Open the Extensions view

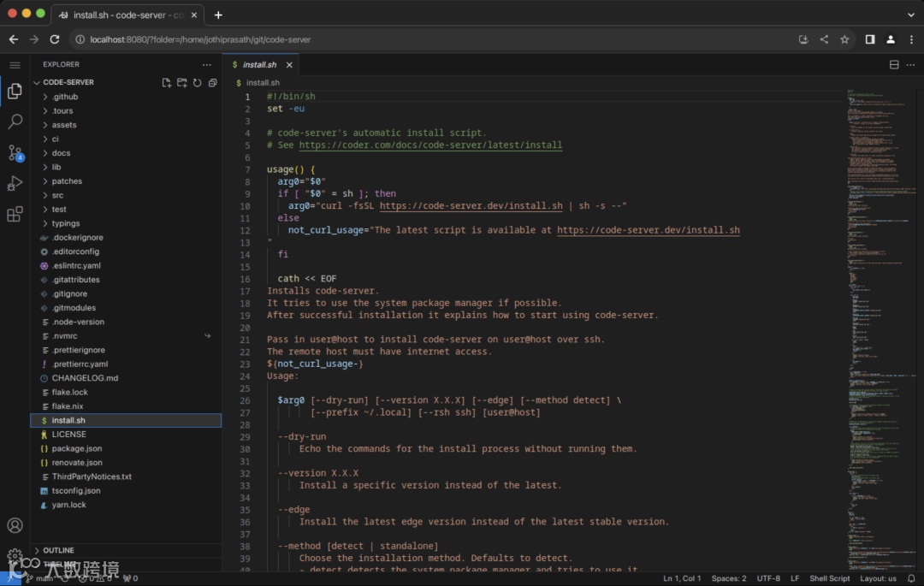[x=15, y=215]
